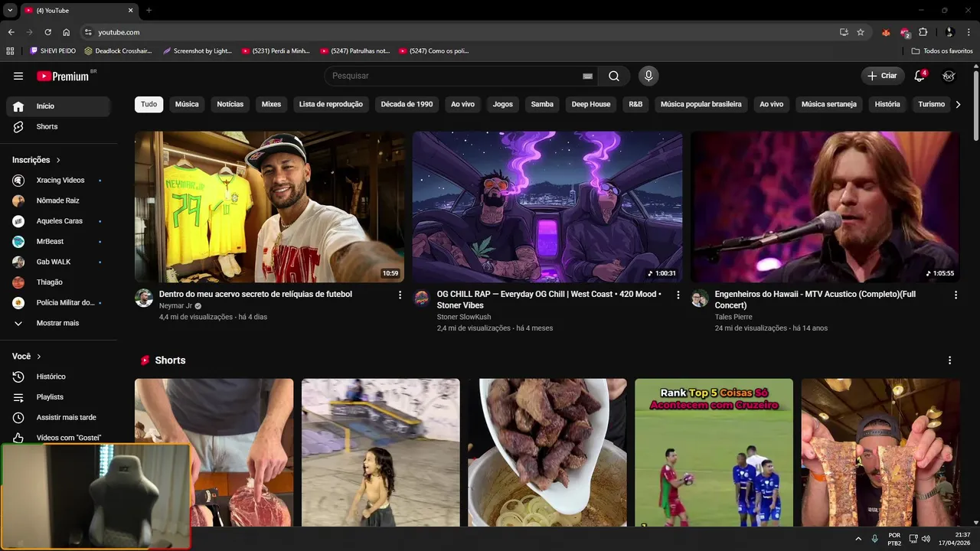Open the browser extensions puzzle icon

(x=923, y=32)
